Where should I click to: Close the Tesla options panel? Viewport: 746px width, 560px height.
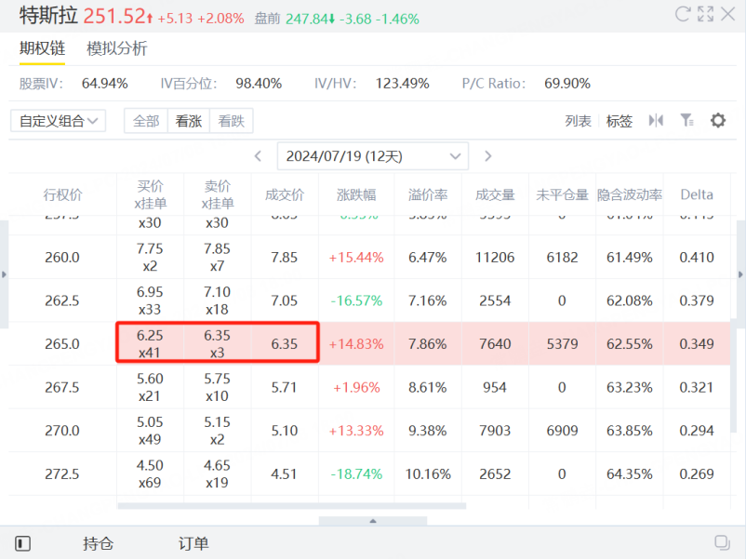pos(728,14)
